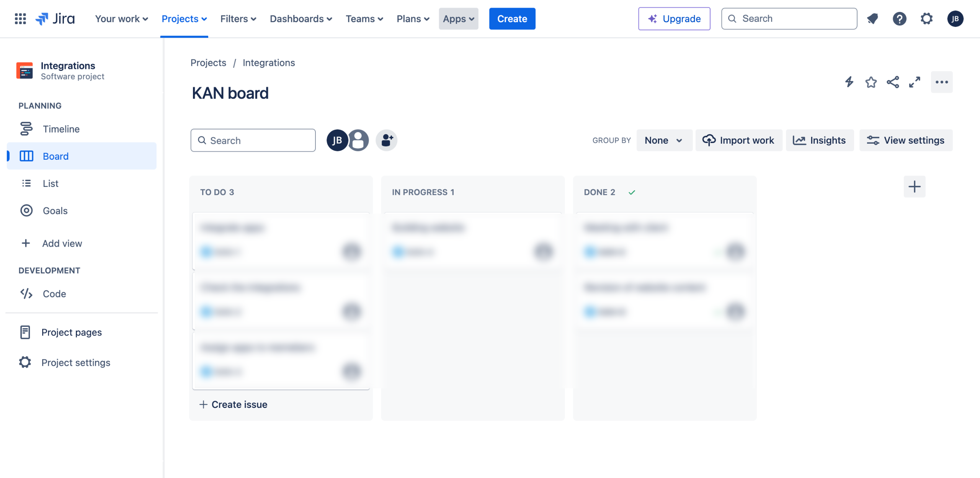Expand the Filters dropdown in navbar
This screenshot has width=980, height=478.
[238, 18]
